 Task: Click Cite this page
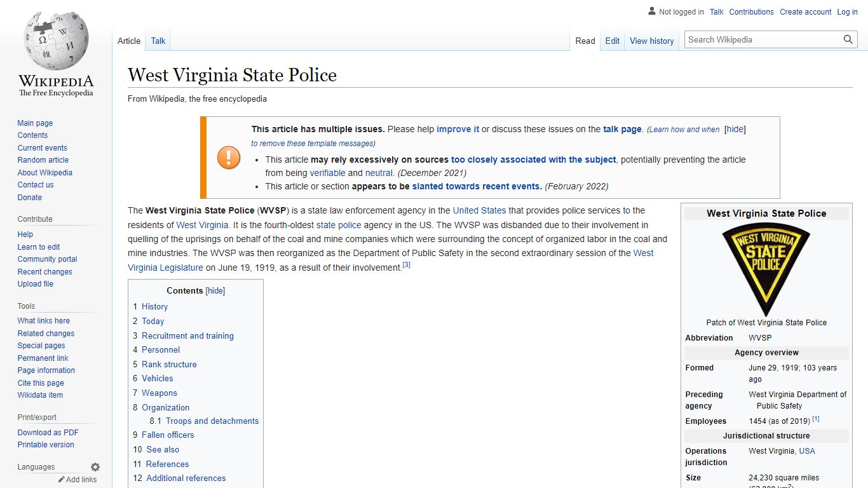point(41,383)
